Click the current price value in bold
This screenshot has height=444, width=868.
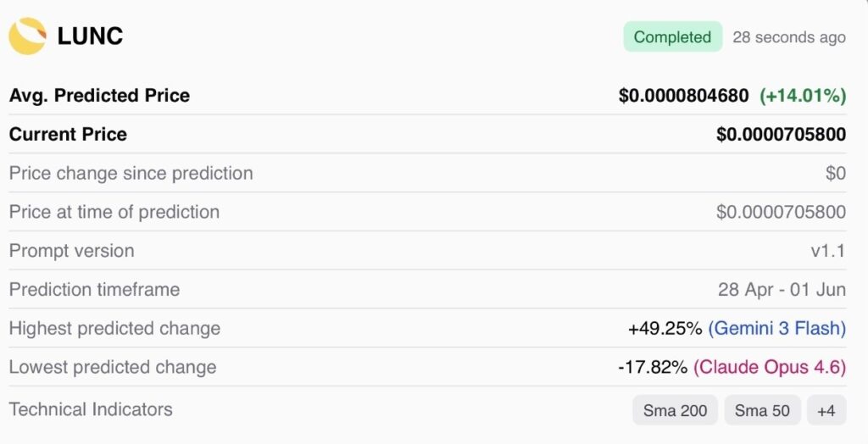[781, 135]
